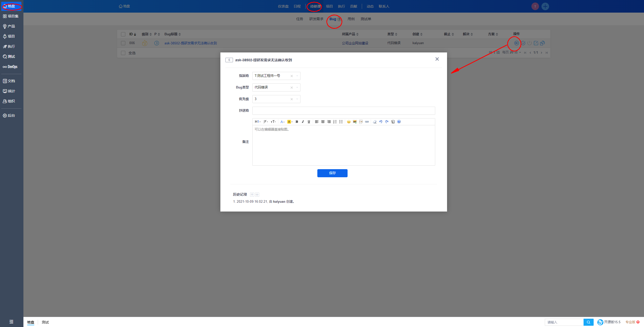Click the blue 保存 save button
This screenshot has height=327, width=644.
pyautogui.click(x=332, y=173)
